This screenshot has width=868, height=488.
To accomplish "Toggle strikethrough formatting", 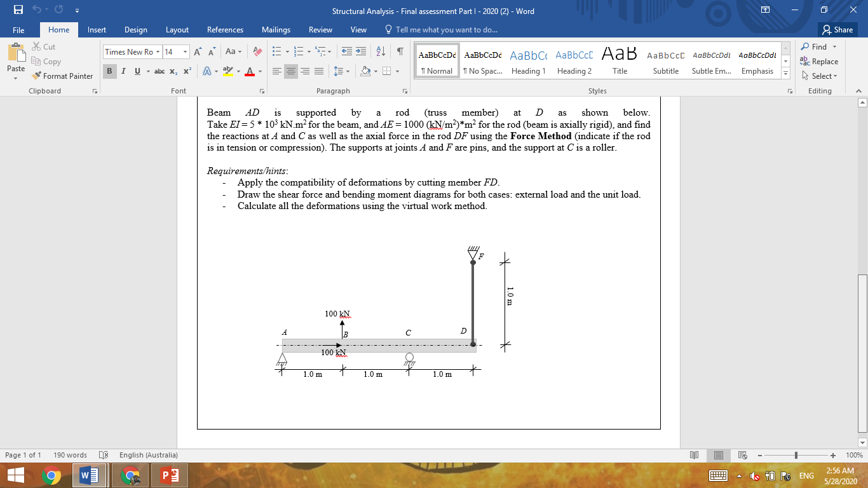I will click(x=159, y=72).
